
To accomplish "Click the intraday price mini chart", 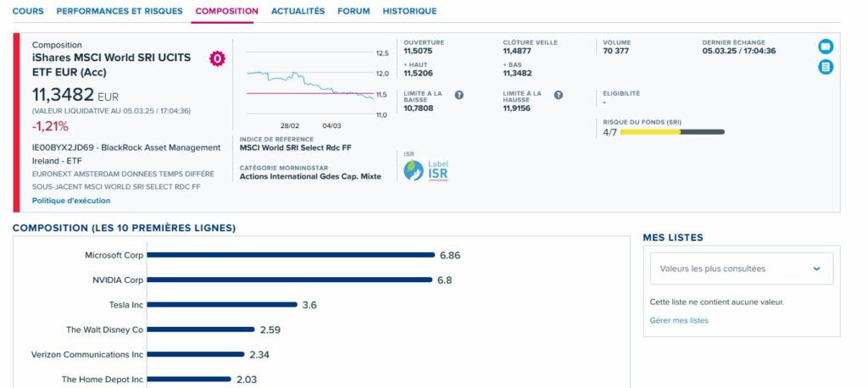I will (309, 83).
